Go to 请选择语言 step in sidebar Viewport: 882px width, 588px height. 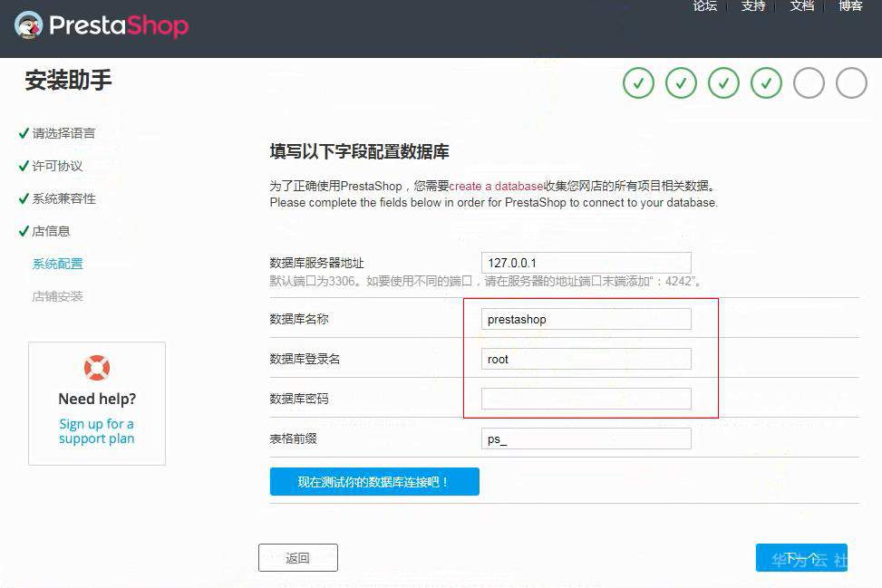63,133
